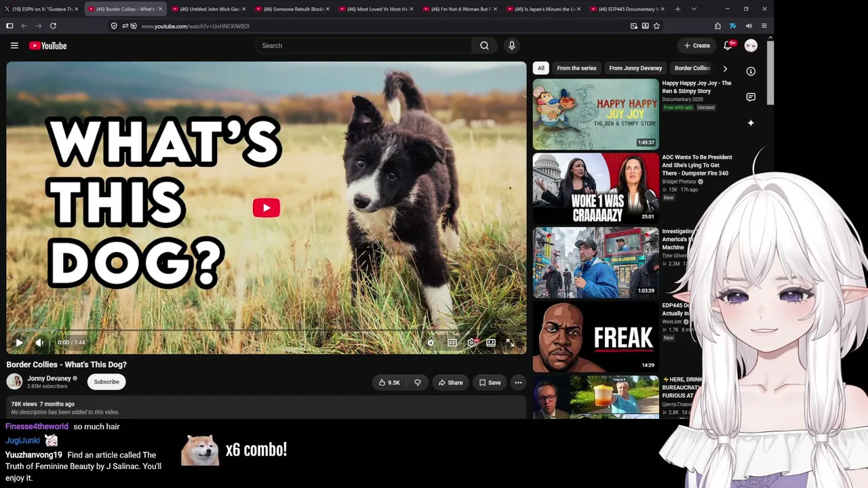Click the search magnifier button

click(484, 45)
